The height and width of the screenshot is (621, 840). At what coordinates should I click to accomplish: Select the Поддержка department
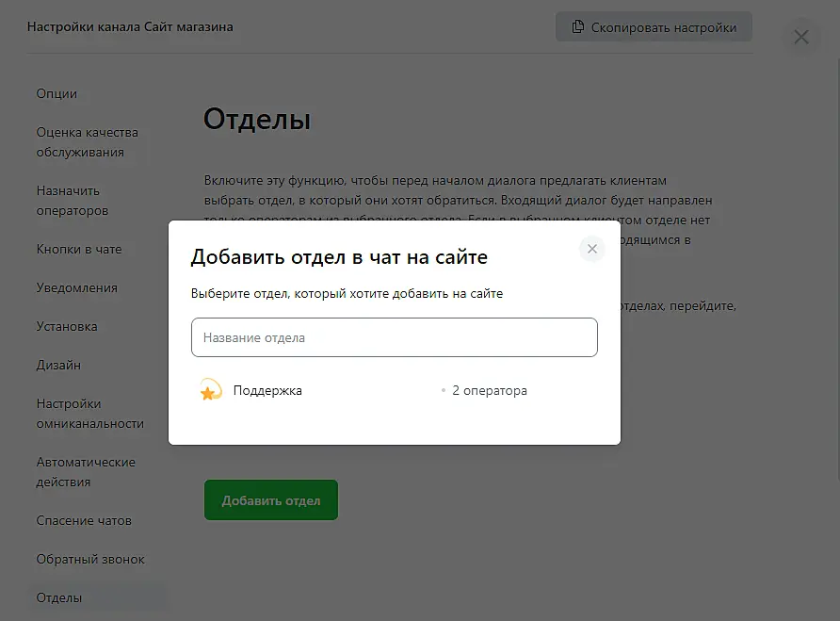pyautogui.click(x=268, y=390)
